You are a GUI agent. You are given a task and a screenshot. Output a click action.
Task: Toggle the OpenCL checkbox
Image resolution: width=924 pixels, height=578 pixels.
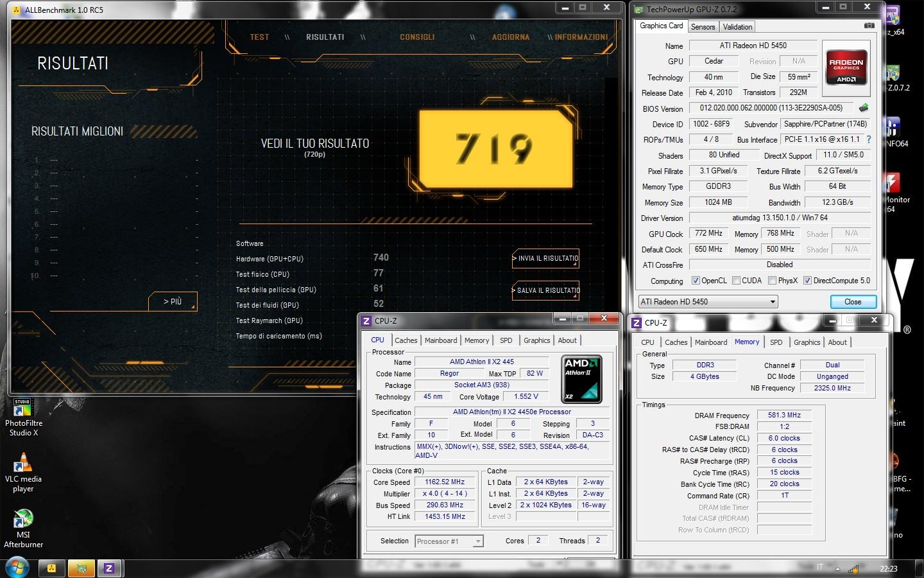pyautogui.click(x=696, y=281)
